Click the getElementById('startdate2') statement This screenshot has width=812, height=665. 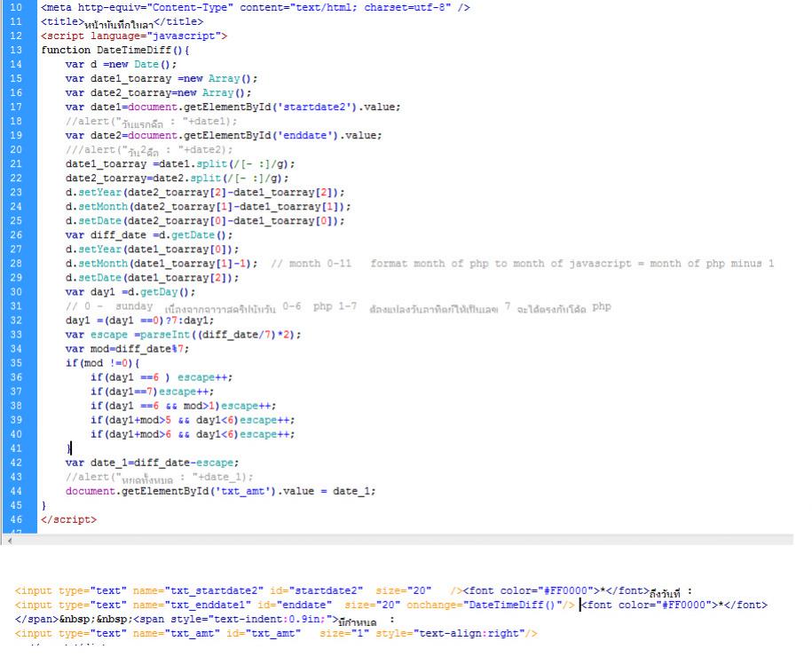[x=233, y=107]
